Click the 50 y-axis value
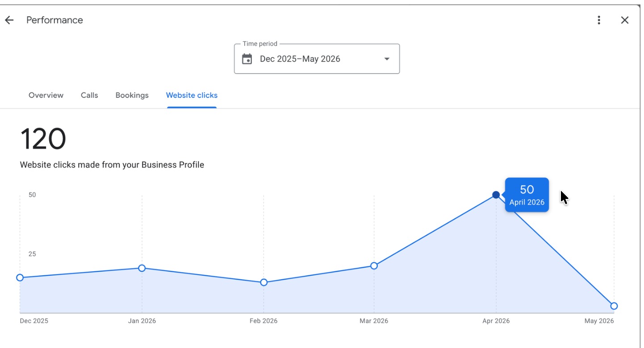 click(x=32, y=195)
